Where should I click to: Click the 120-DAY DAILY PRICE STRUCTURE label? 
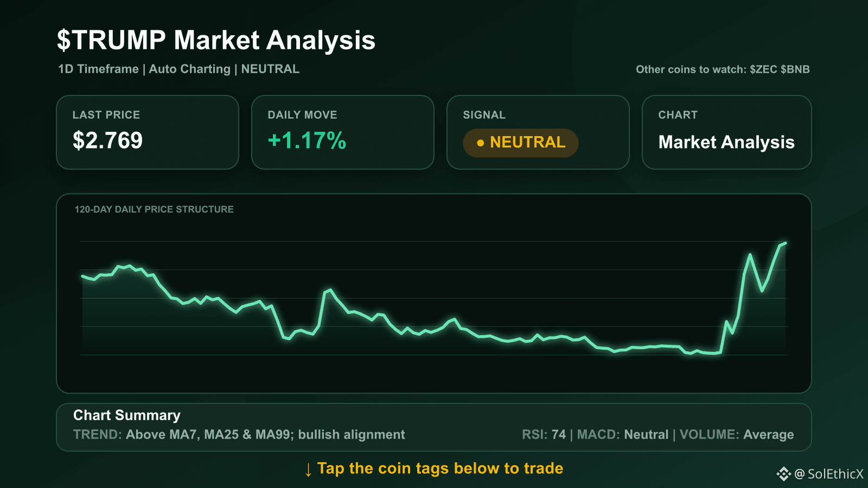(154, 209)
